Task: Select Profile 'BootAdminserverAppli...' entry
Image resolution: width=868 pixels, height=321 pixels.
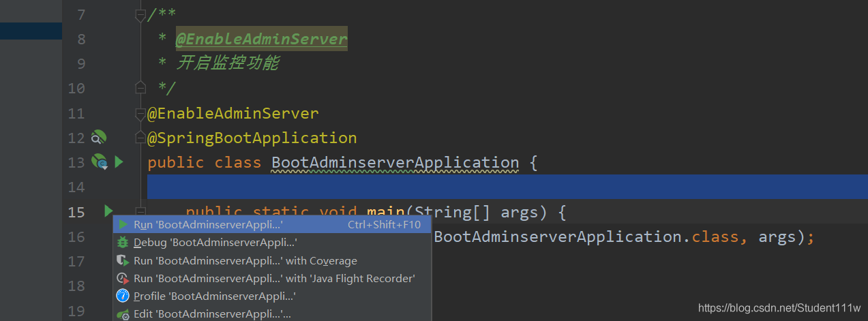Action: (271, 296)
